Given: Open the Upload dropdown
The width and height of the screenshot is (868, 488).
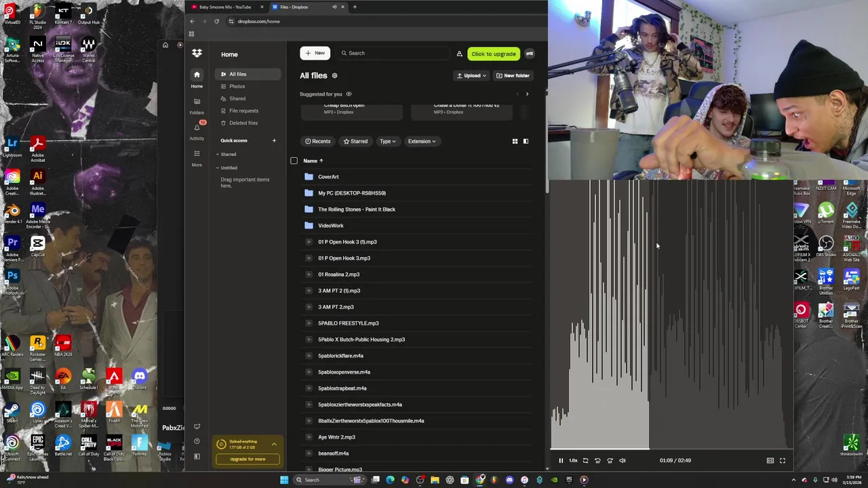Looking at the screenshot, I should click(472, 76).
